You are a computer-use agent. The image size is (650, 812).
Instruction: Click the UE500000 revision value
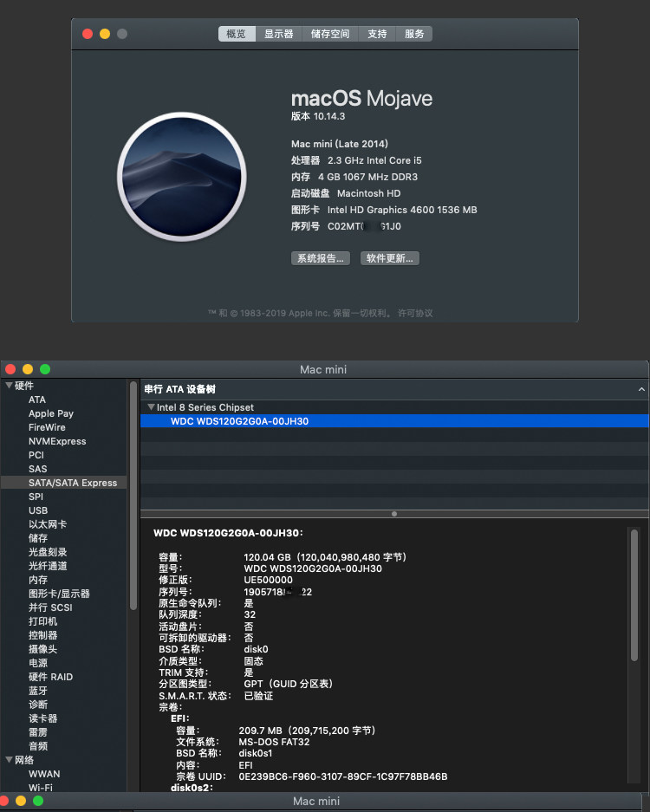pos(269,580)
